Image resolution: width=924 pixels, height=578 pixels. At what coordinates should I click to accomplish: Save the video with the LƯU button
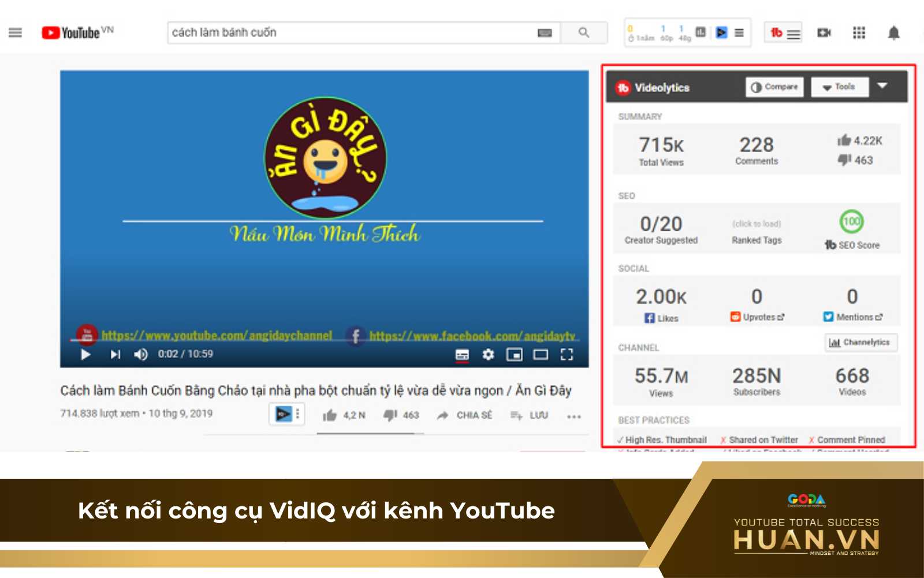tap(529, 415)
